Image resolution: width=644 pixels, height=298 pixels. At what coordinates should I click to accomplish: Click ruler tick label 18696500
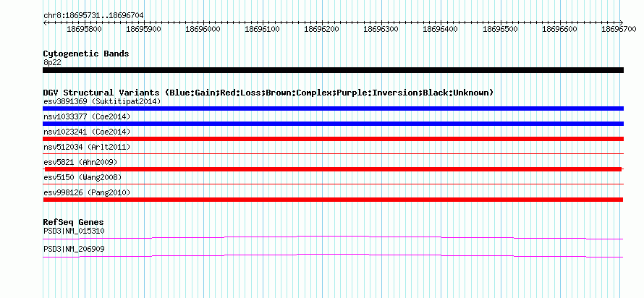[x=500, y=29]
